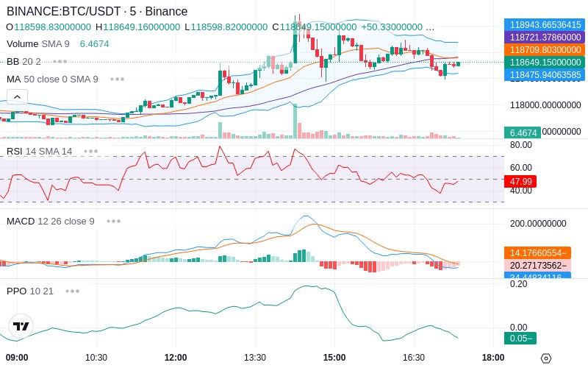Screen dimensions: 588x368
Task: Click the 09:00 time axis label
Action: 17,357
